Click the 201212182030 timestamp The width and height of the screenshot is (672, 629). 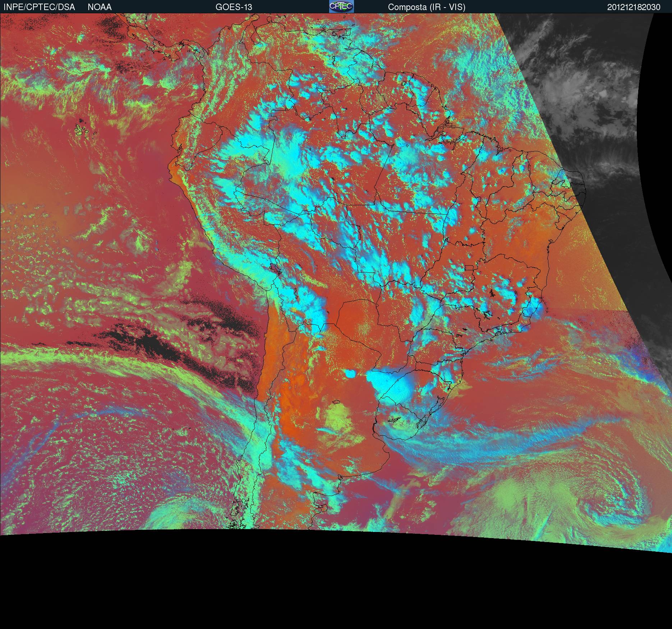[x=634, y=7]
